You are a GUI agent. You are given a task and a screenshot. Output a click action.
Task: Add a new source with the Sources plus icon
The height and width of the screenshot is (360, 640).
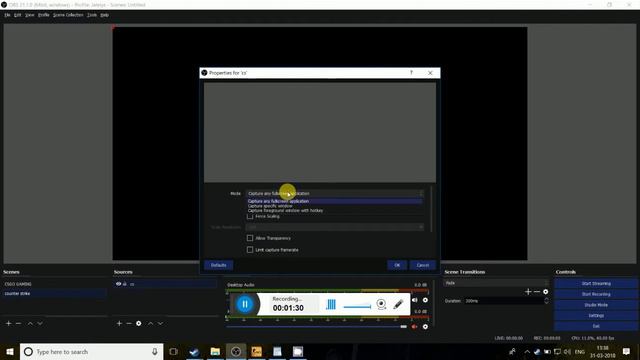[119, 323]
